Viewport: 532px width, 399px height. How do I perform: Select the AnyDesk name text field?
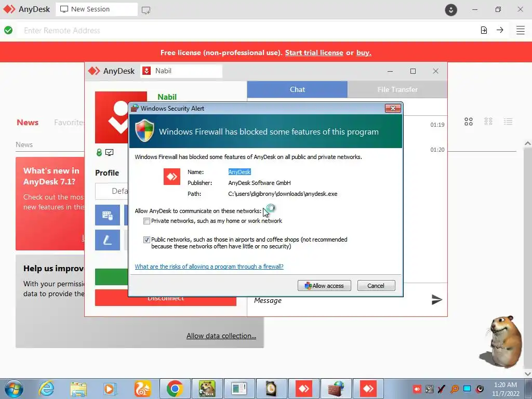(x=240, y=172)
